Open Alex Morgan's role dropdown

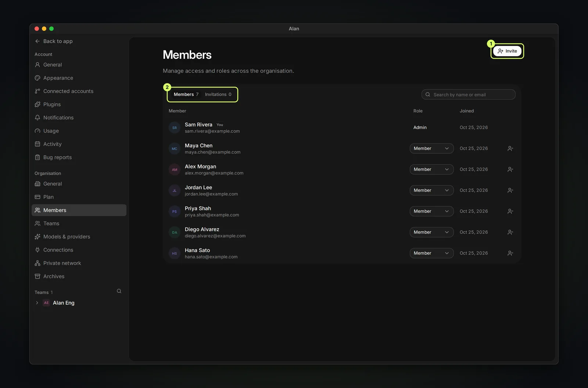tap(431, 169)
